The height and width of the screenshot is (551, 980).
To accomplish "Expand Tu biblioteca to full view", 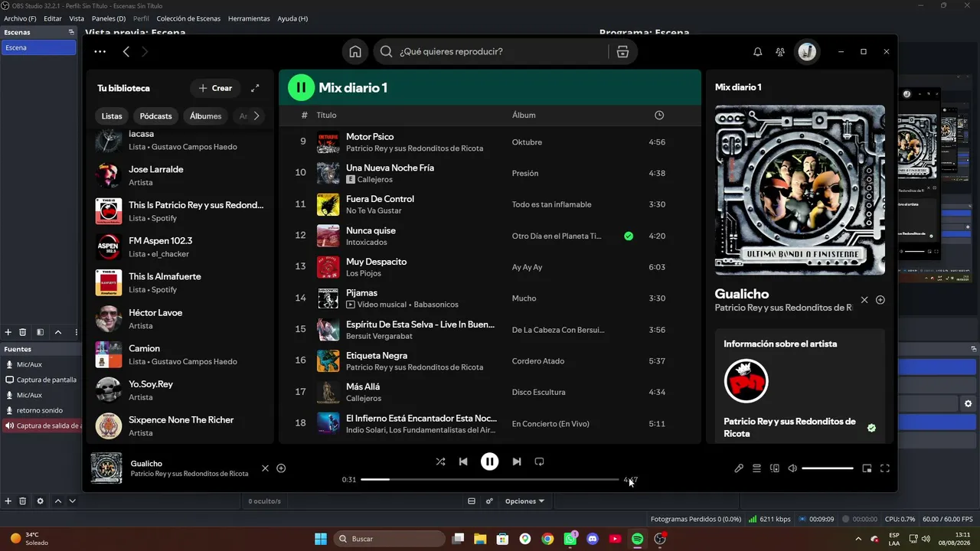I will (x=255, y=88).
